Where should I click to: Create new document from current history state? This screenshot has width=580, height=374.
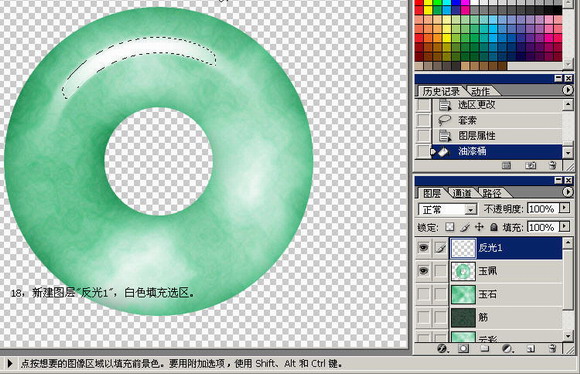click(506, 165)
